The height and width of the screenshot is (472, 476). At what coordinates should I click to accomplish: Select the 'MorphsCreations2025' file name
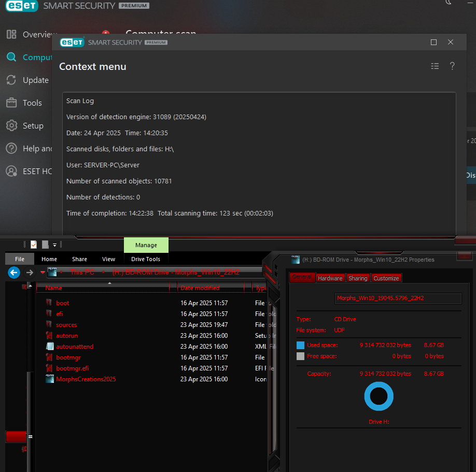pos(86,379)
